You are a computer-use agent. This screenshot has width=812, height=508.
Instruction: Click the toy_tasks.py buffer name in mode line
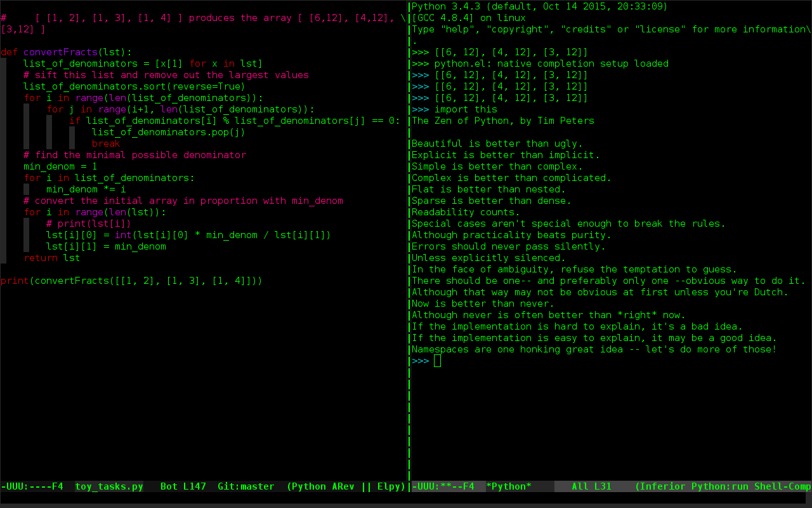coord(109,486)
